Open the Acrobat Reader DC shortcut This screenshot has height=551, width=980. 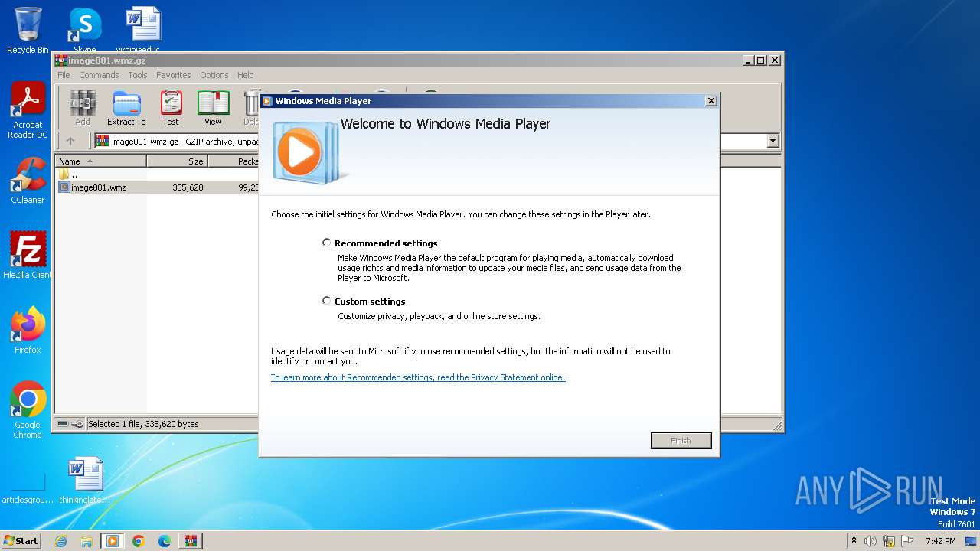click(28, 110)
